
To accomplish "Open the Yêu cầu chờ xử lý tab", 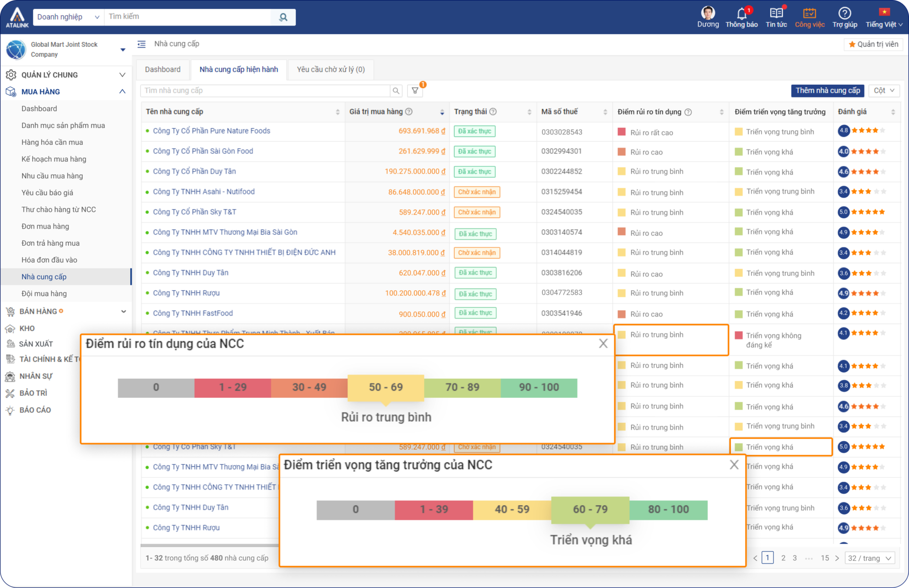I will click(330, 70).
